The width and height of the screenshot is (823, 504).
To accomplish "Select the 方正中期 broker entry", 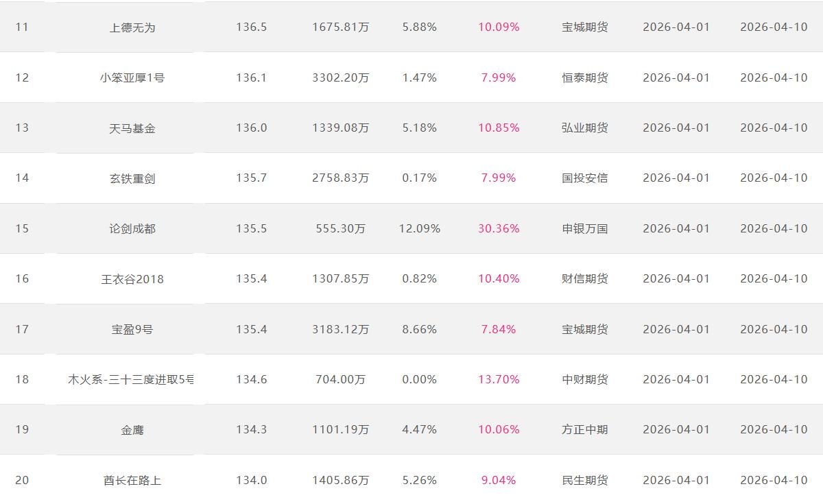I will [584, 430].
